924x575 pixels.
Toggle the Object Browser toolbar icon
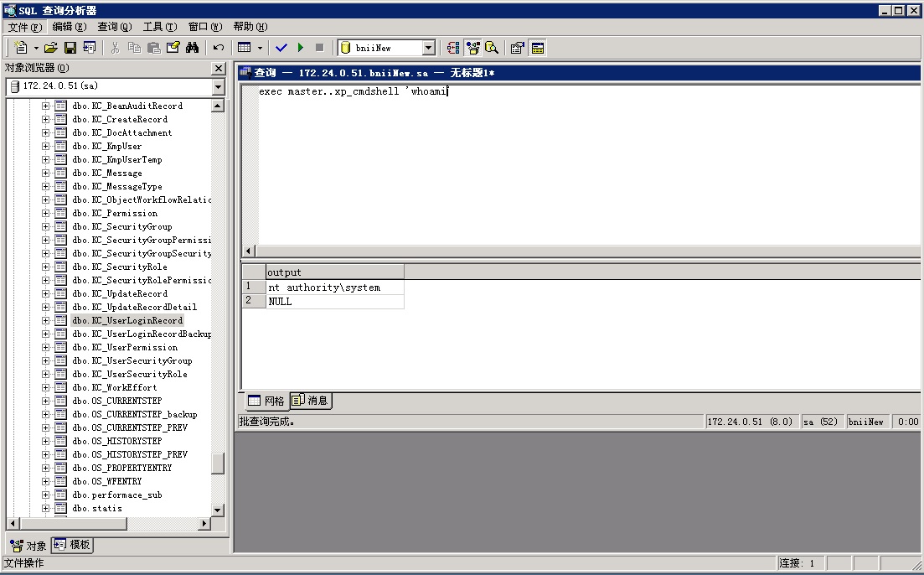(x=472, y=48)
